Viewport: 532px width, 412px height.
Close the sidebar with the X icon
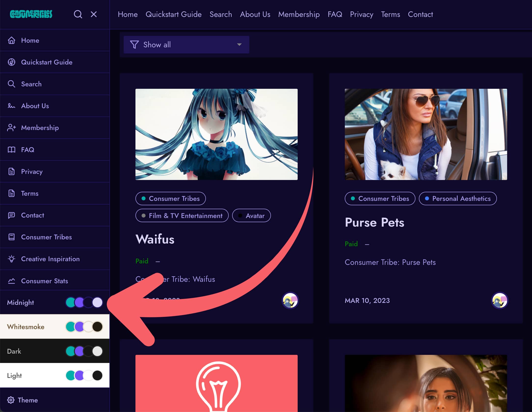click(94, 14)
